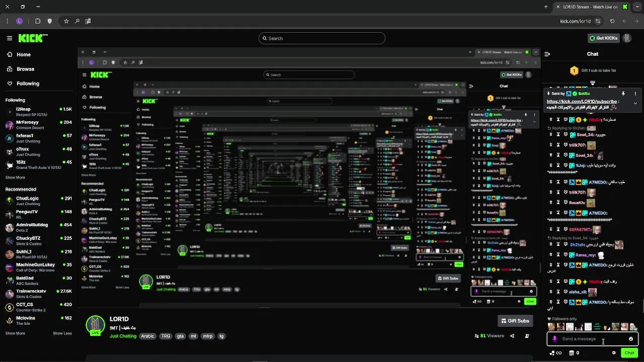This screenshot has width=644, height=362.
Task: Bookmark this page with star icon
Action: point(66,21)
